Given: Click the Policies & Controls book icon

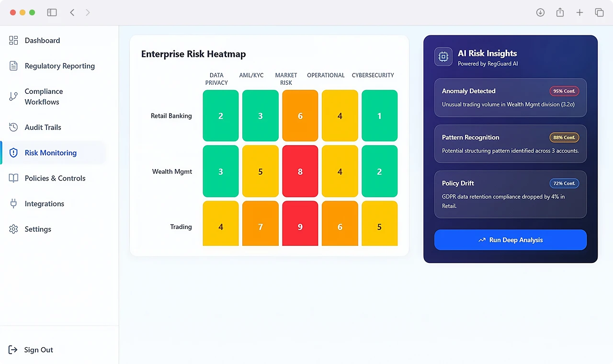Looking at the screenshot, I should click(x=13, y=178).
